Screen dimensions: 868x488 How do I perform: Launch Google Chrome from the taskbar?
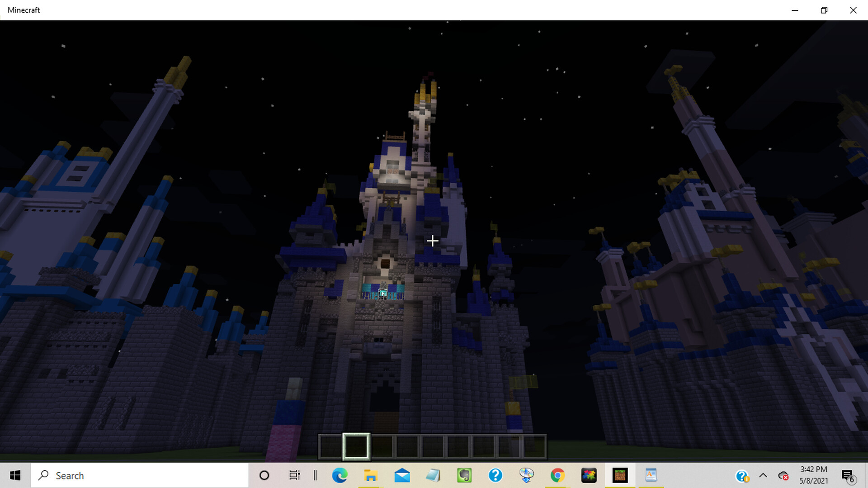[557, 475]
